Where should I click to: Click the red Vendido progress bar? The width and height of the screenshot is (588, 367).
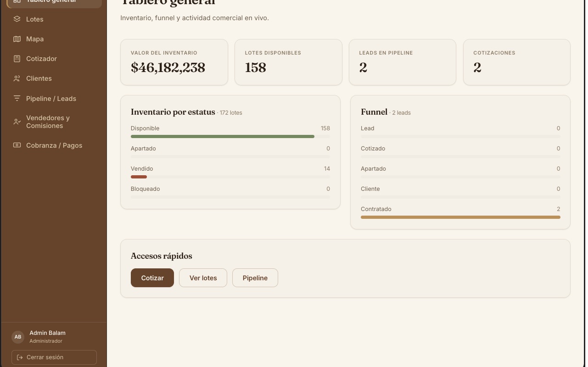[x=139, y=177]
